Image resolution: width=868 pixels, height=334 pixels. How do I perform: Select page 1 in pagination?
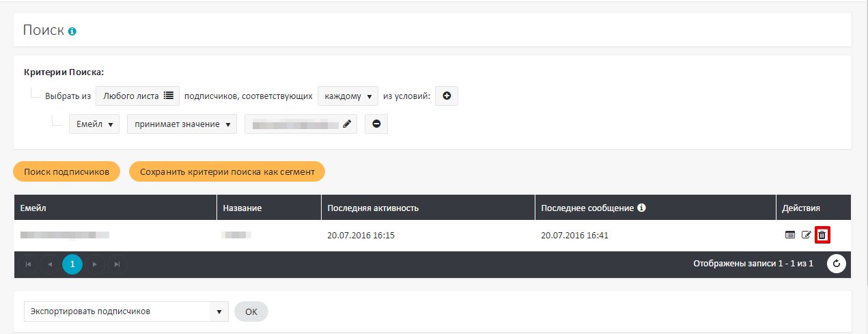(x=72, y=264)
